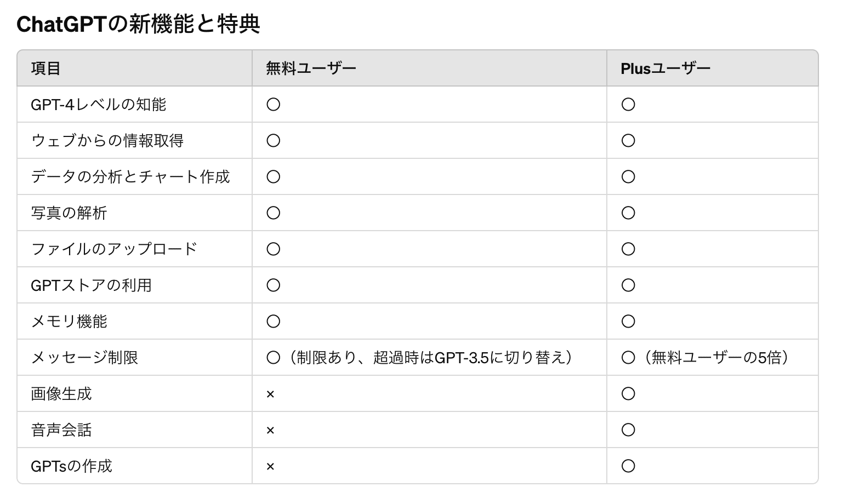
Task: Click the free user circle for 写真の解析
Action: coord(273,213)
